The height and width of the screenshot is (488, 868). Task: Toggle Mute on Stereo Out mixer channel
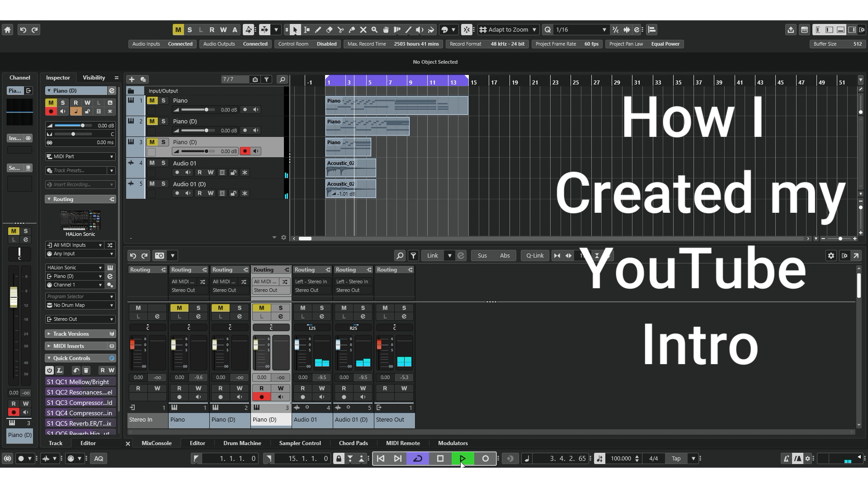pos(385,308)
